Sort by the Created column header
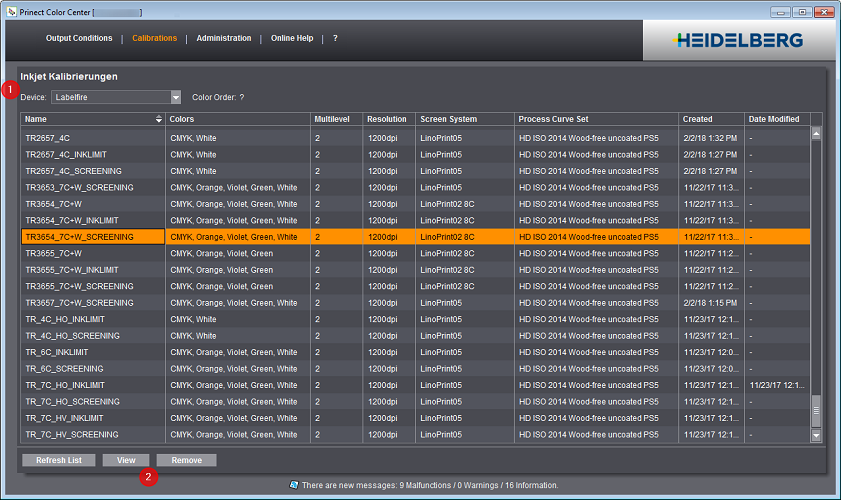 click(711, 119)
